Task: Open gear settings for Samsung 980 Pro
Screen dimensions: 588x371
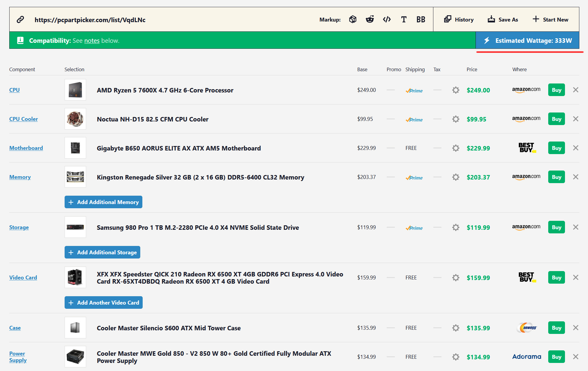Action: [456, 227]
